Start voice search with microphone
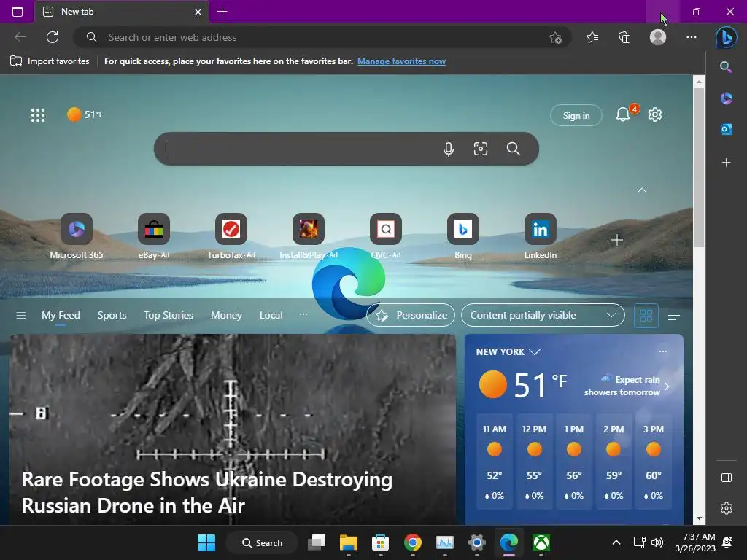 (449, 149)
